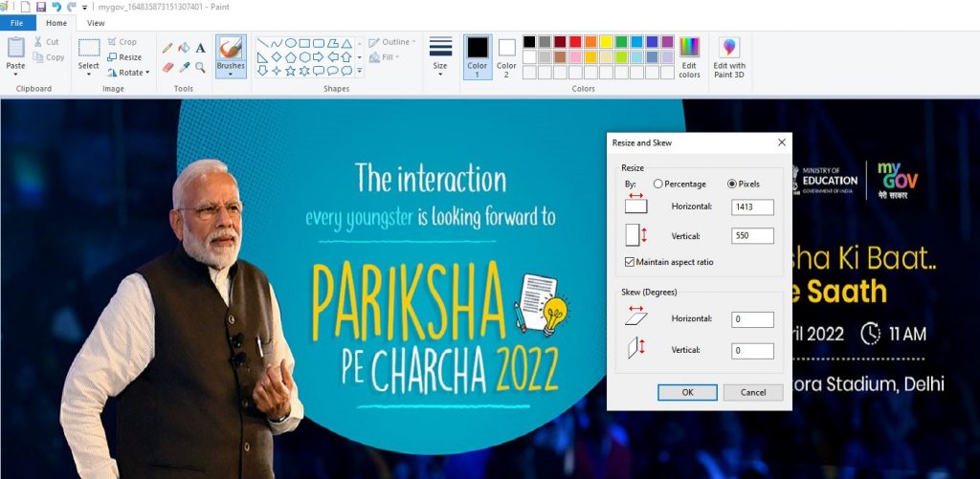Screen dimensions: 980x479
Task: Select the Eraser tool
Action: (x=167, y=67)
